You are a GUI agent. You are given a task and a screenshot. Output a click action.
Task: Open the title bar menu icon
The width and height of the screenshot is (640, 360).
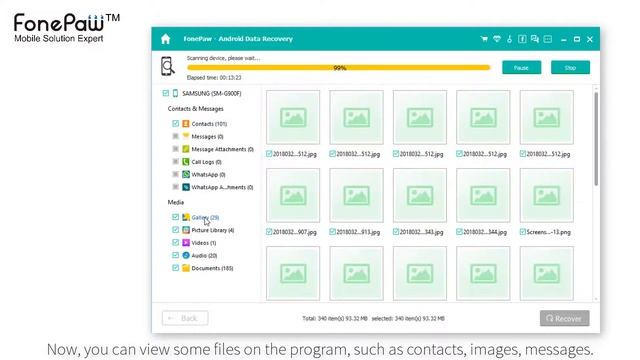click(x=548, y=39)
